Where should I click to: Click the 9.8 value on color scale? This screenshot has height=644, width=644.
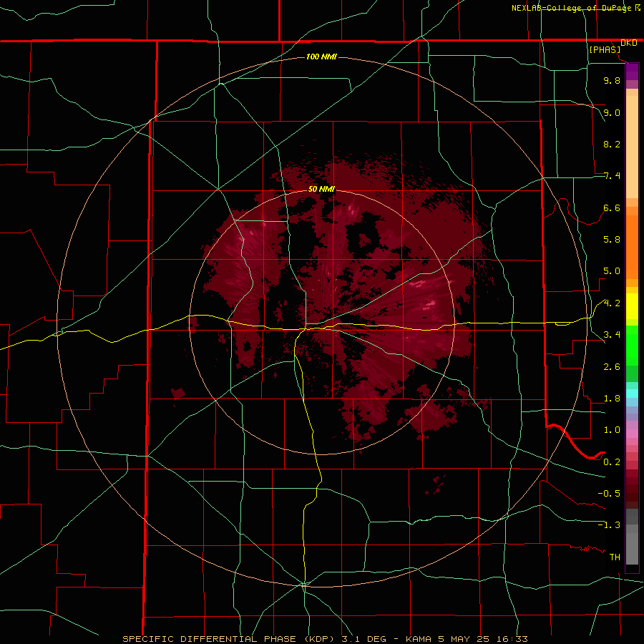[x=612, y=80]
